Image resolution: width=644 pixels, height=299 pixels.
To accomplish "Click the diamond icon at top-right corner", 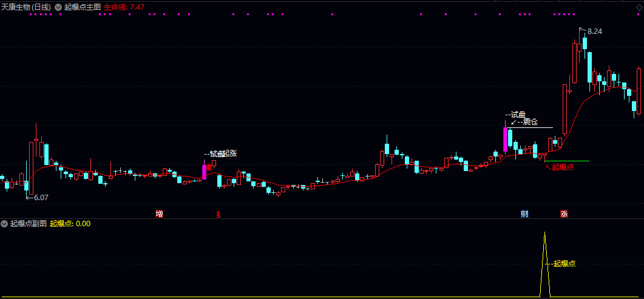I will [x=638, y=7].
